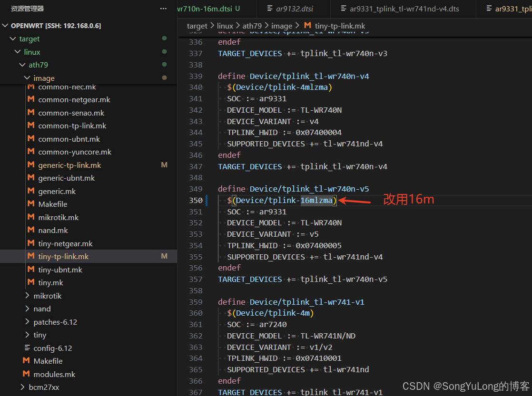Collapse the ath79 folder chevron
This screenshot has height=396, width=532.
[x=22, y=65]
